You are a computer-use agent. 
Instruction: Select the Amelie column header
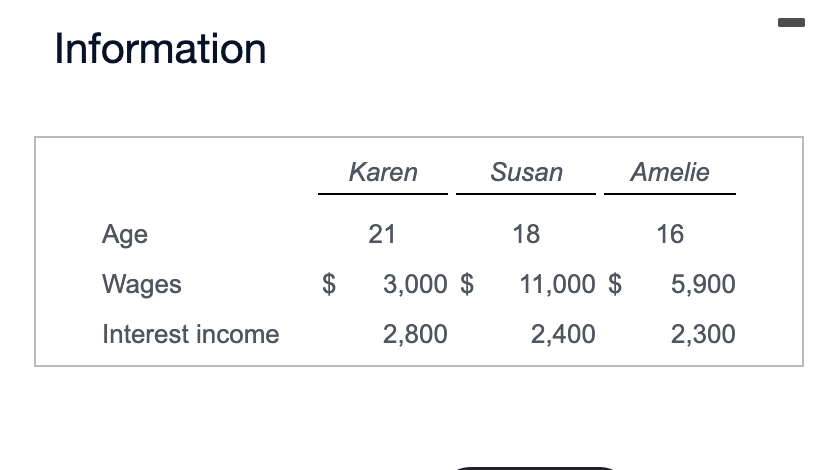(670, 172)
